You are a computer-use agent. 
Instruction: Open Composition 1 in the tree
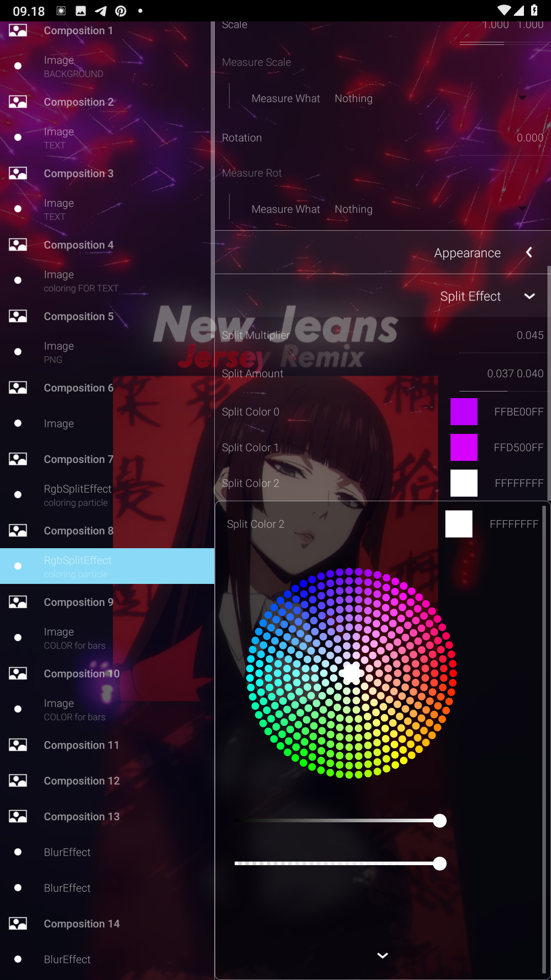pyautogui.click(x=78, y=31)
